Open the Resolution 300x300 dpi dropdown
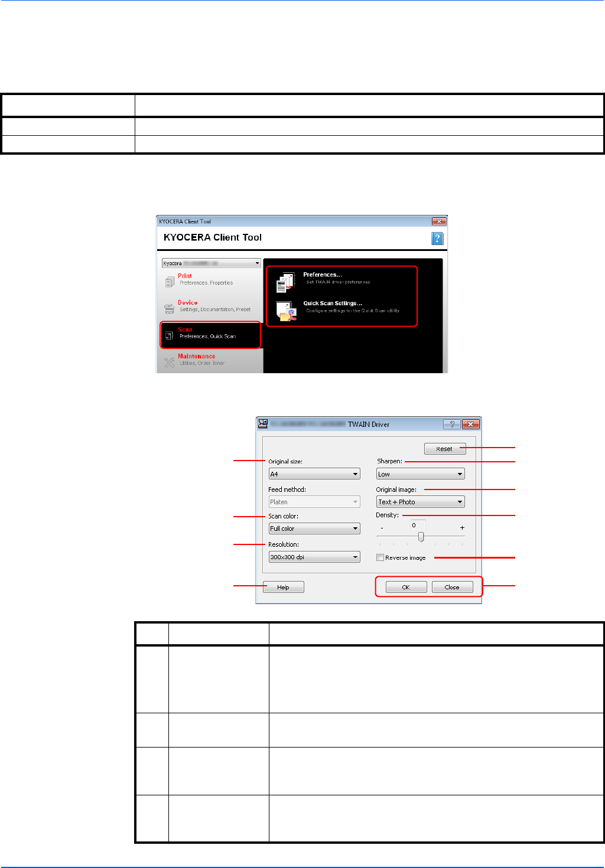605x868 pixels. (314, 557)
